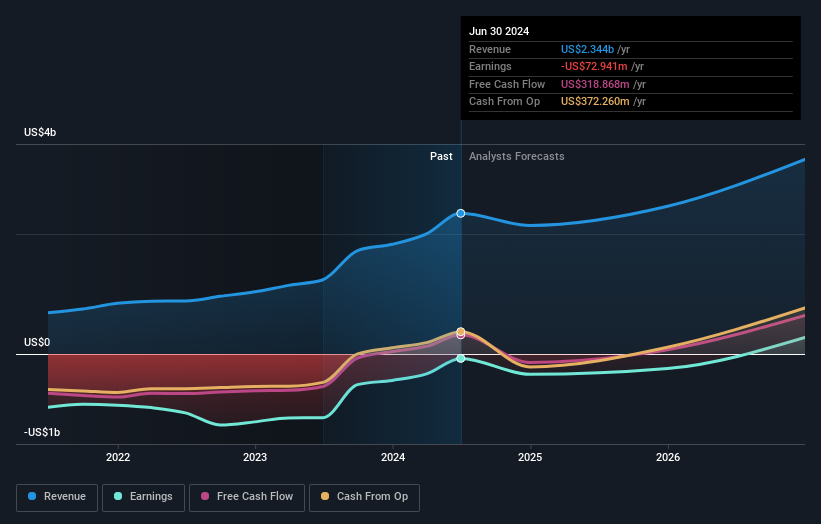Screen dimensions: 821x524
Task: Toggle the Earnings legend series
Action: 143,497
